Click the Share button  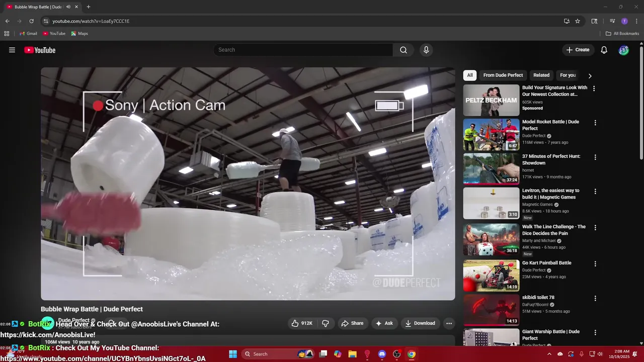pyautogui.click(x=352, y=323)
